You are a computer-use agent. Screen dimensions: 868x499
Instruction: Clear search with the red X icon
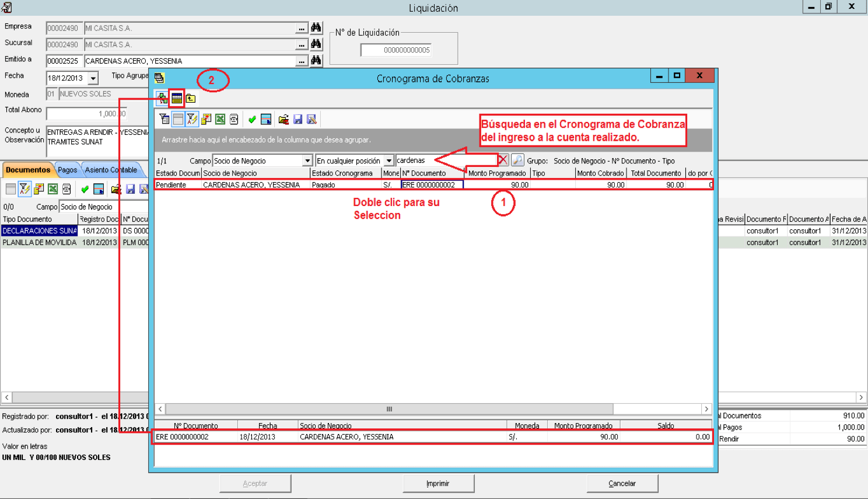(x=503, y=160)
